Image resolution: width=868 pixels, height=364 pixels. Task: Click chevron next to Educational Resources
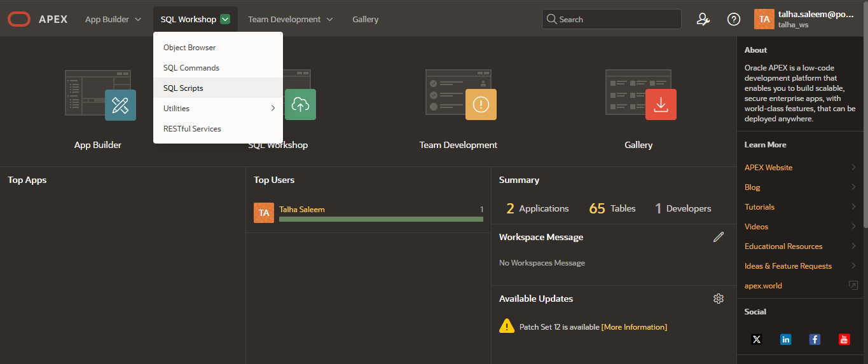tap(853, 246)
